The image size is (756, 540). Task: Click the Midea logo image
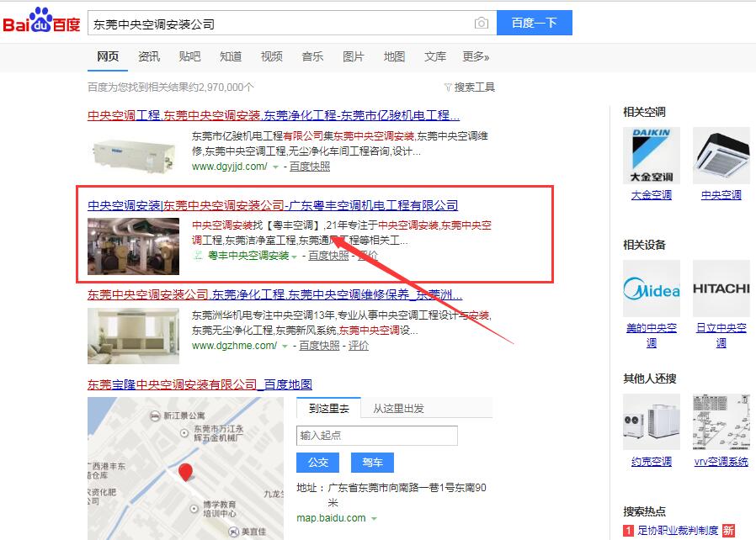coord(651,289)
